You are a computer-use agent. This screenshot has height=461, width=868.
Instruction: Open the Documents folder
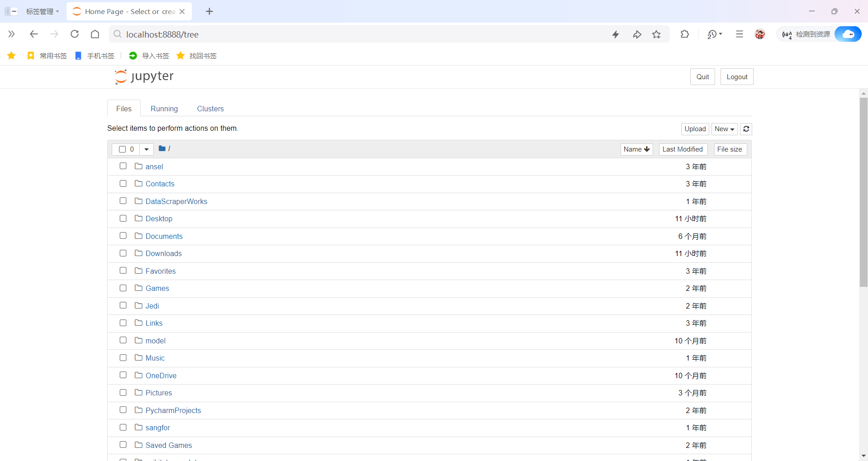pos(164,236)
